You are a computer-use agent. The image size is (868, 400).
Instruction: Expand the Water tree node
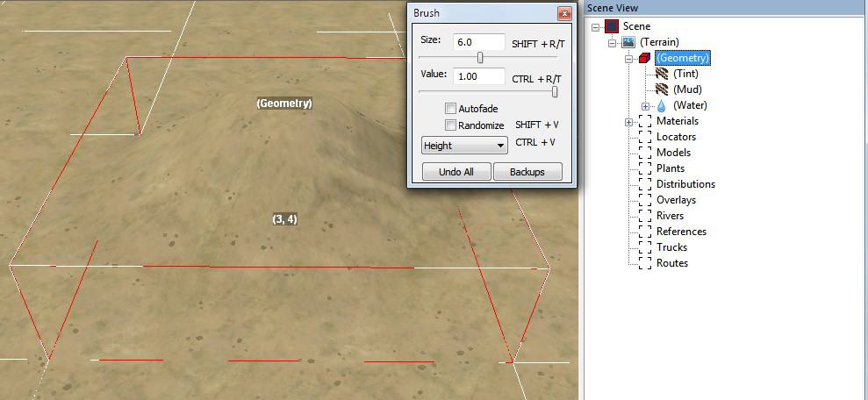646,105
